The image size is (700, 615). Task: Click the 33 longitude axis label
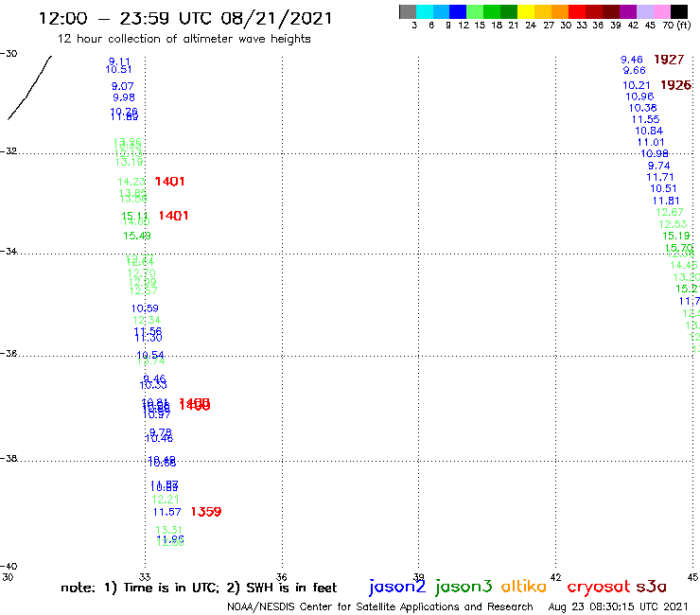tap(145, 577)
